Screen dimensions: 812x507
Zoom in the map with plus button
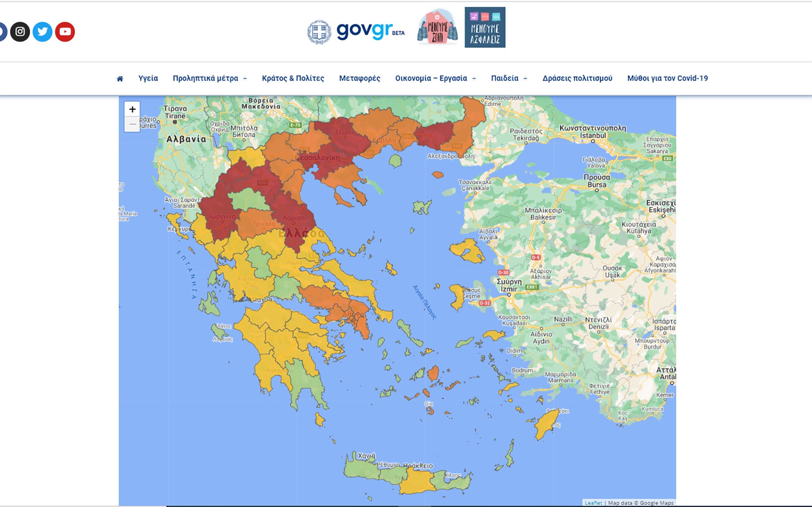[x=132, y=109]
